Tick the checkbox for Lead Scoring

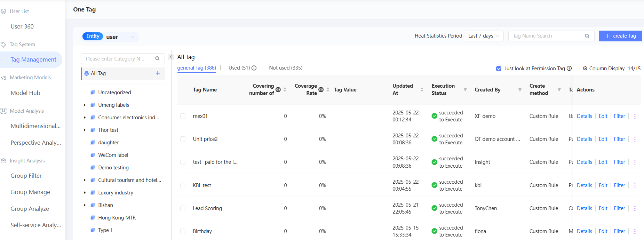coord(183,208)
